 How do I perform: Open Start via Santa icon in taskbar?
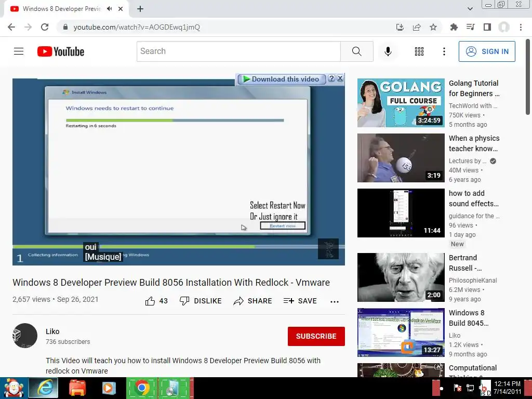[x=14, y=388]
